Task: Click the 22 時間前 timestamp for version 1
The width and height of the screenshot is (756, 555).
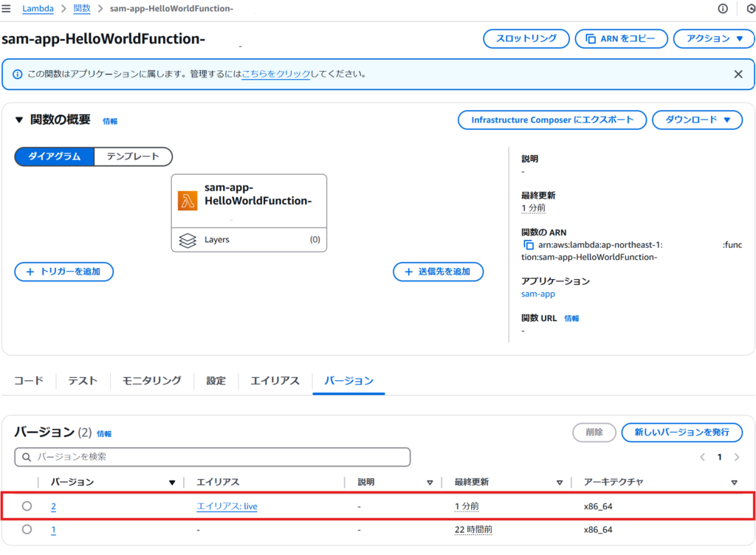Action: (x=473, y=529)
